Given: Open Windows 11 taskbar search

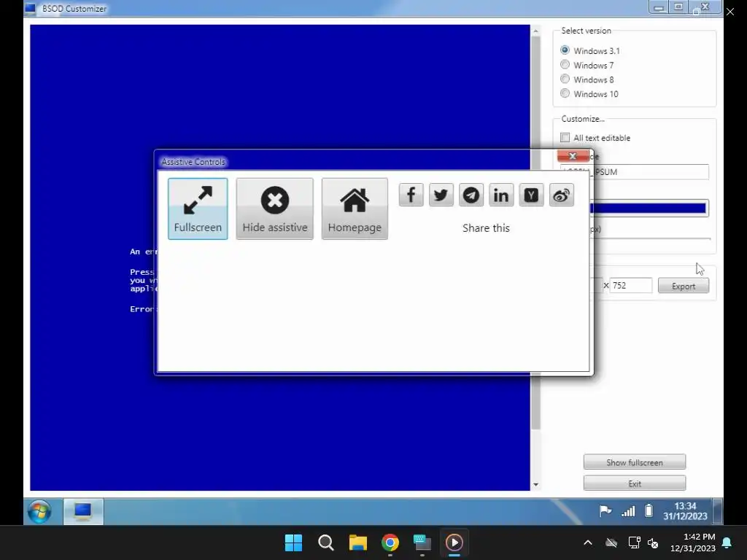Looking at the screenshot, I should pyautogui.click(x=326, y=542).
